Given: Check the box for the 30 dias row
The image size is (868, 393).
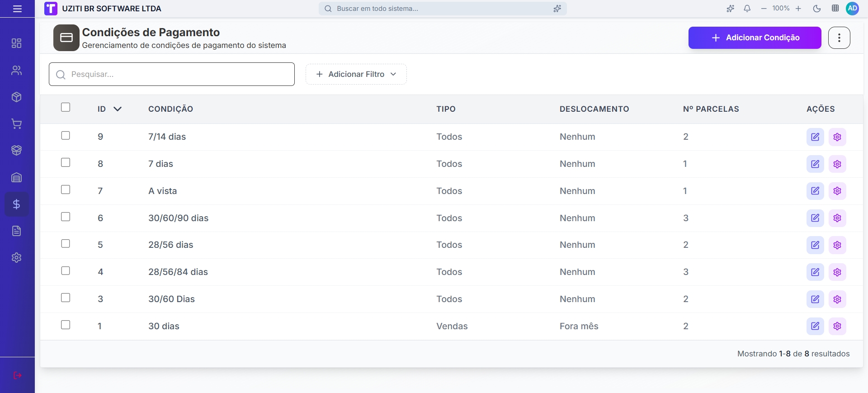Looking at the screenshot, I should click(66, 325).
